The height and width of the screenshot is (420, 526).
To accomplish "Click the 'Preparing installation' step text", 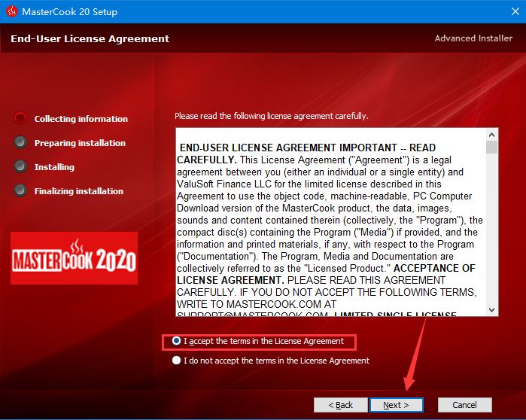I will tap(80, 143).
